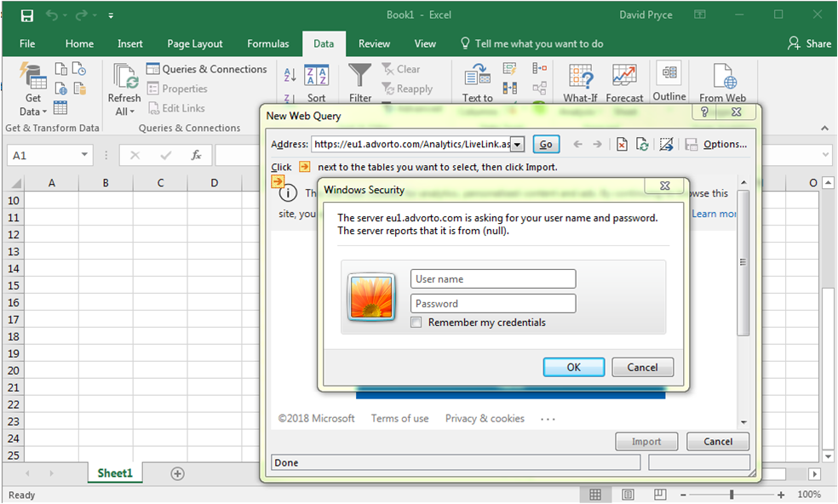
Task: Switch to Page Layout view in status bar
Action: pyautogui.click(x=628, y=495)
